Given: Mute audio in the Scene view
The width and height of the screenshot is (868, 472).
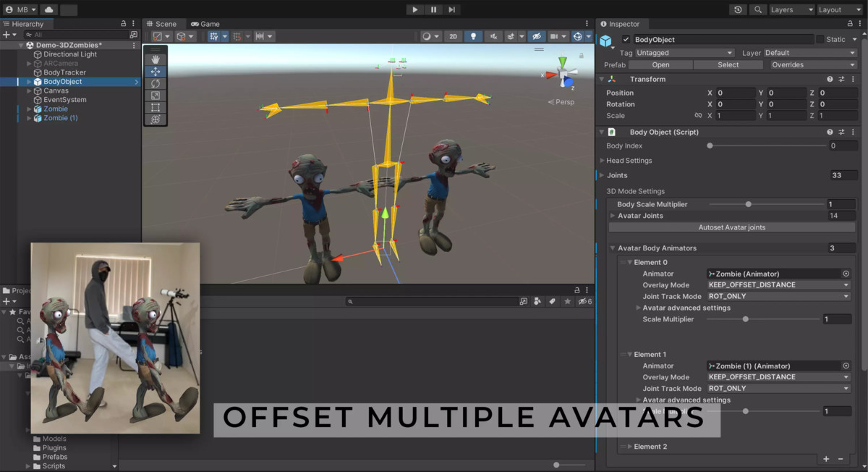Looking at the screenshot, I should [x=494, y=35].
